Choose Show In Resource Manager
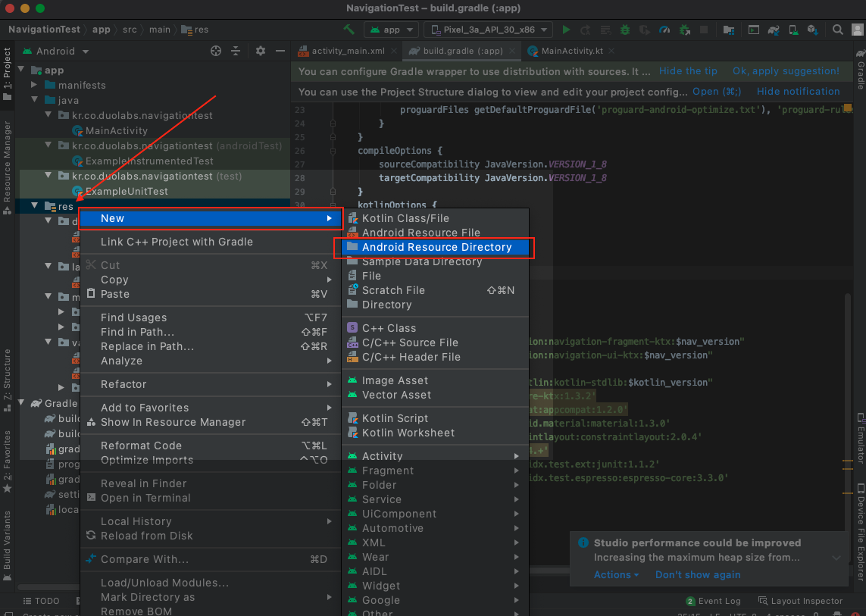Screen dimensions: 866x616 coord(211,422)
